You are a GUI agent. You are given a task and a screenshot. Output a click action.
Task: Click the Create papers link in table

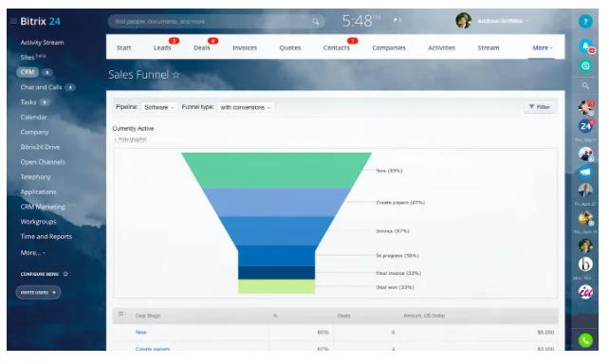coord(153,349)
